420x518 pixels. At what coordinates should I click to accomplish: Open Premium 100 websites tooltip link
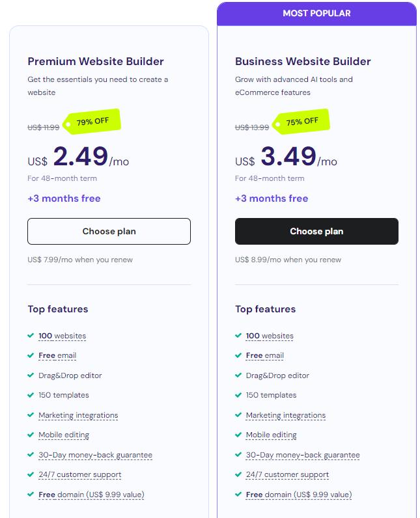[x=62, y=336]
